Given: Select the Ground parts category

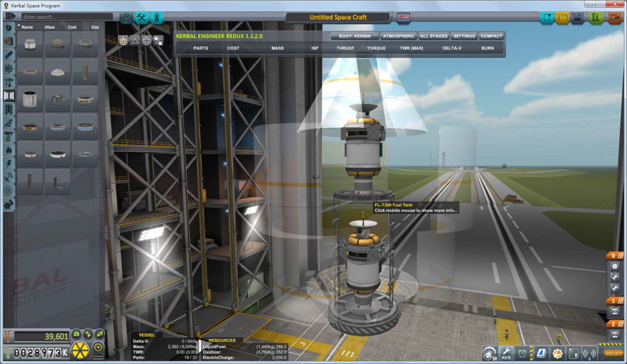Looking at the screenshot, I should pyautogui.click(x=9, y=136).
